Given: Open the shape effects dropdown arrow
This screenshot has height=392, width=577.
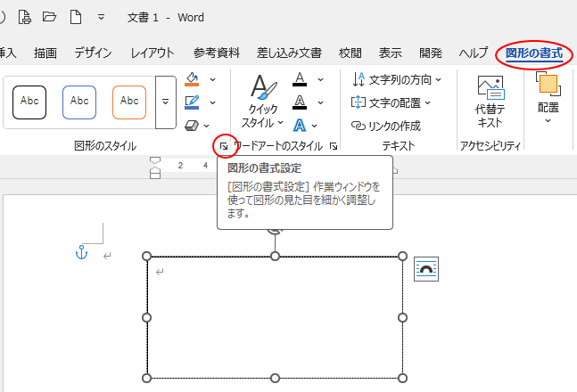Looking at the screenshot, I should (207, 126).
